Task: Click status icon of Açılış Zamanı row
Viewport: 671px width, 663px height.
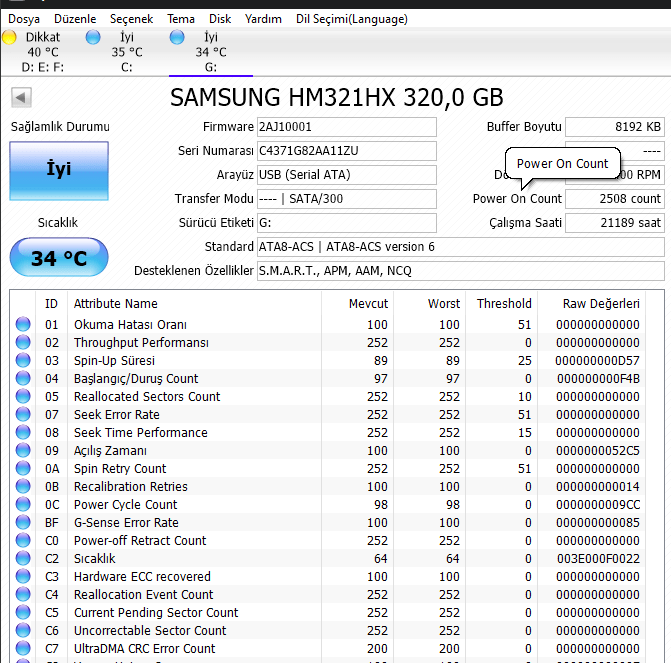Action: click(x=23, y=450)
